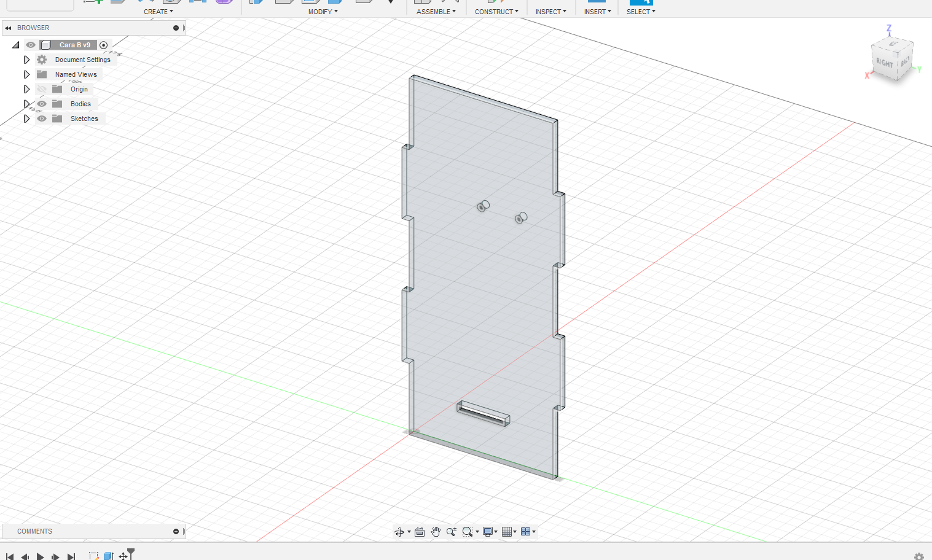Step back one timeline feature
This screenshot has width=932, height=560.
click(25, 556)
